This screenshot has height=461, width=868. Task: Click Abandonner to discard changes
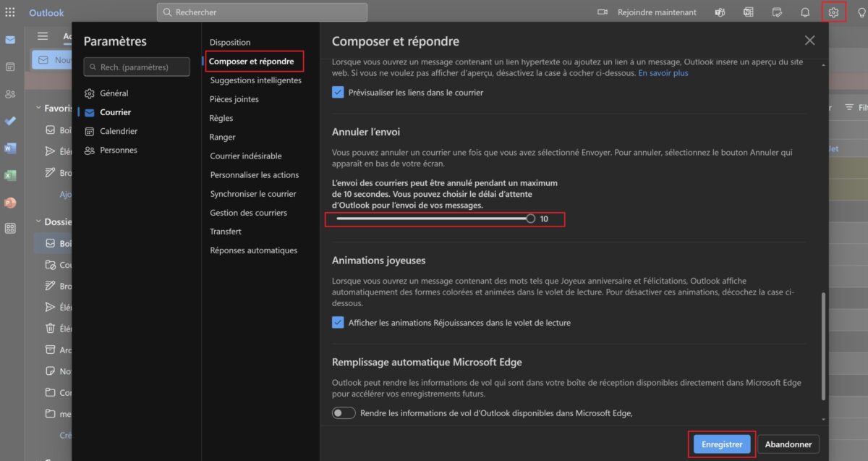pos(788,444)
